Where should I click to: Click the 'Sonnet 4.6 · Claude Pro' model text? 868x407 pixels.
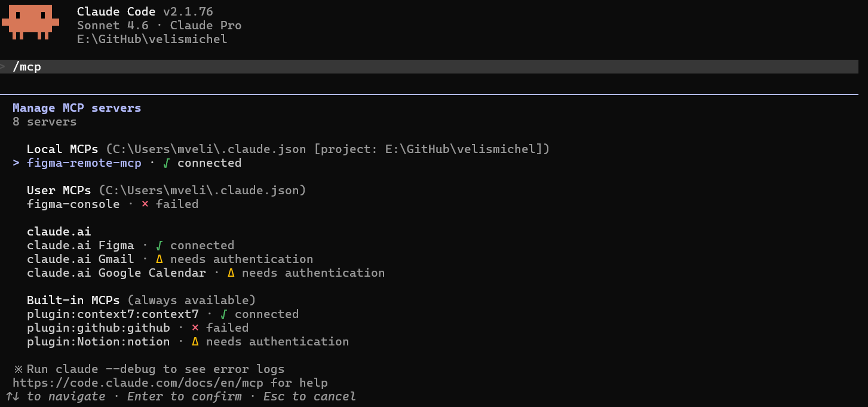[x=160, y=26]
